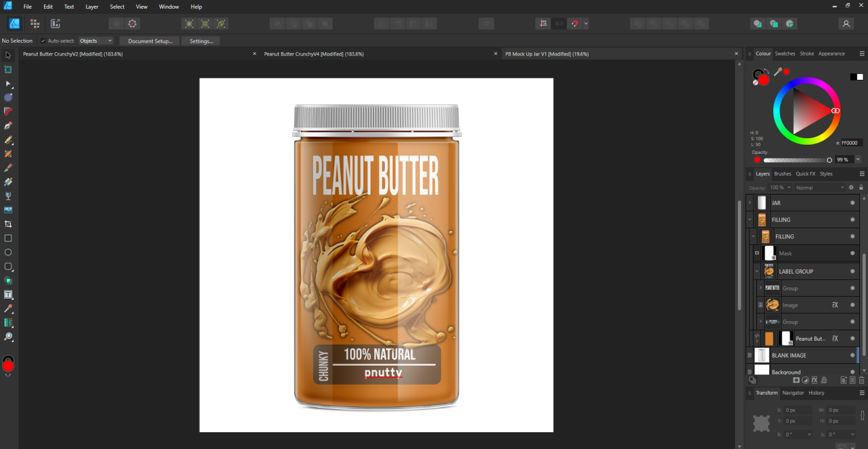This screenshot has width=868, height=449.
Task: Select the Transparency tool
Action: coord(8,196)
